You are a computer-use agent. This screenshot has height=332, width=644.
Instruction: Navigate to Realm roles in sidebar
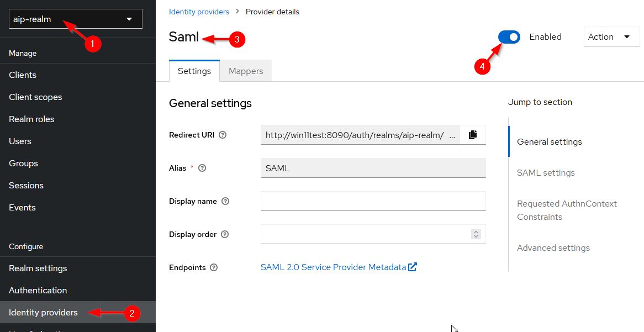pos(31,119)
